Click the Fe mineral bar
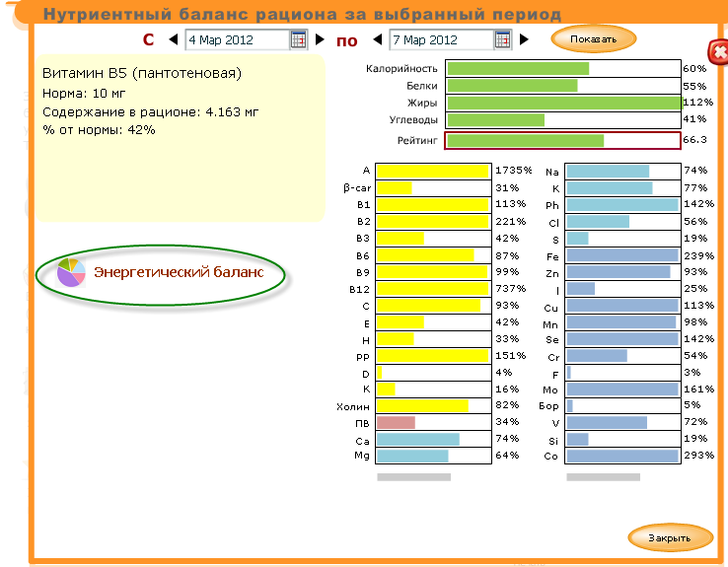Image resolution: width=728 pixels, height=567 pixels. [x=622, y=255]
